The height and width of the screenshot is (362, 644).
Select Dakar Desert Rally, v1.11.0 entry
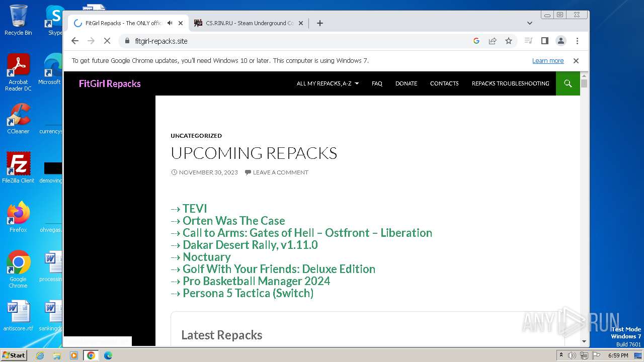(250, 245)
